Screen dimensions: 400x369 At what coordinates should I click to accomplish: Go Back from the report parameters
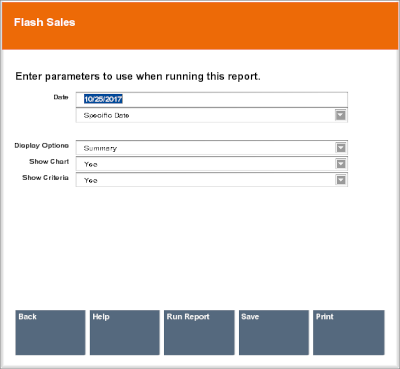tap(50, 332)
